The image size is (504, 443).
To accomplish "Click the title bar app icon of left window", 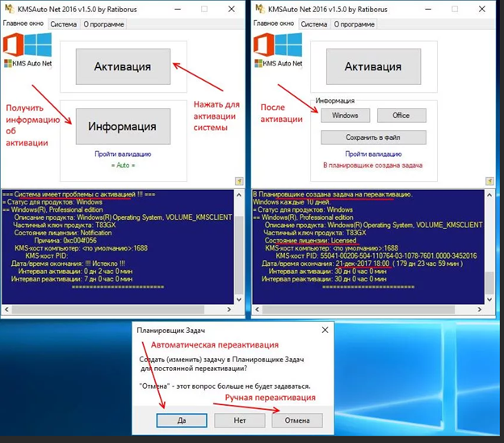I will (x=9, y=8).
